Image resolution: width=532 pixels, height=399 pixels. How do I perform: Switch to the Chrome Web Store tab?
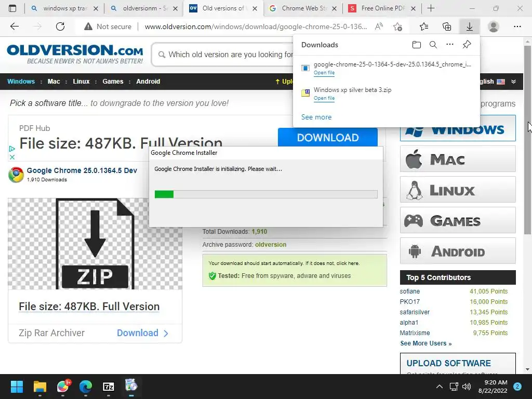[x=303, y=8]
